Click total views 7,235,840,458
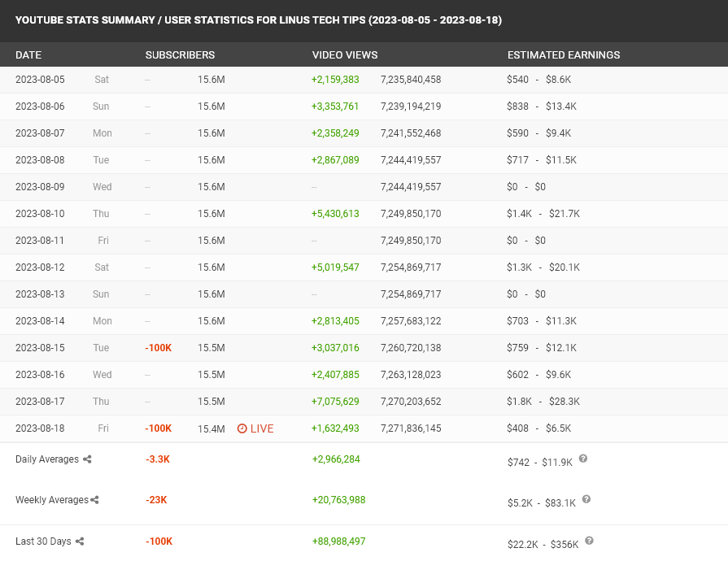The width and height of the screenshot is (728, 561). tap(411, 80)
